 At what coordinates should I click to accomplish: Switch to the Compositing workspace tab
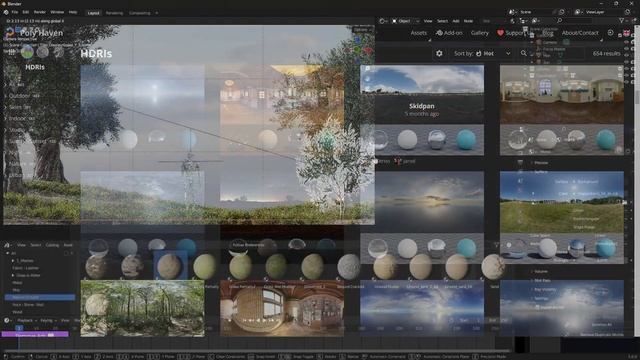pos(140,13)
